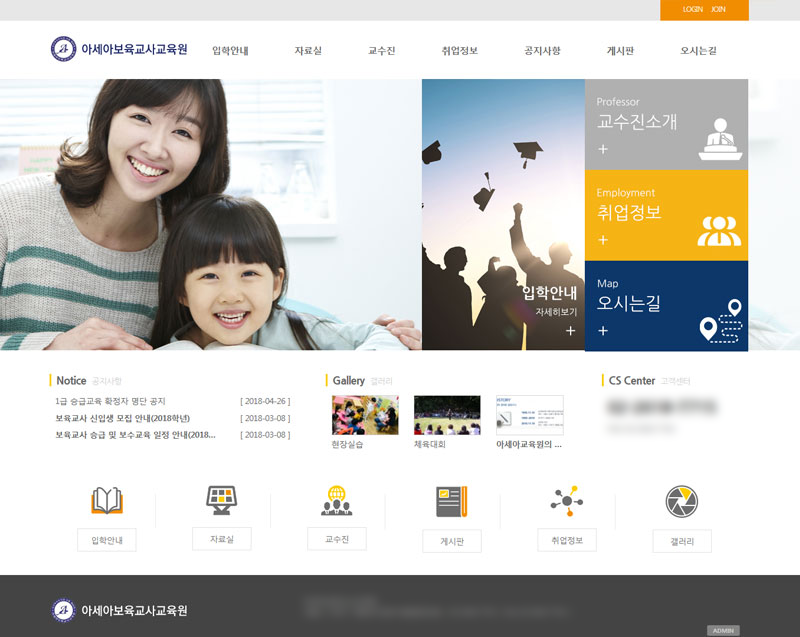Open notice 1급 승급교육 확정자 명단 공지
This screenshot has height=637, width=800.
point(110,401)
